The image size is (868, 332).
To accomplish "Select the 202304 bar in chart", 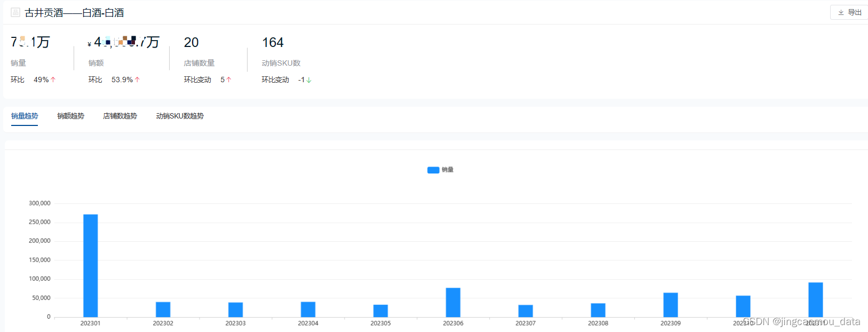I will coord(308,310).
